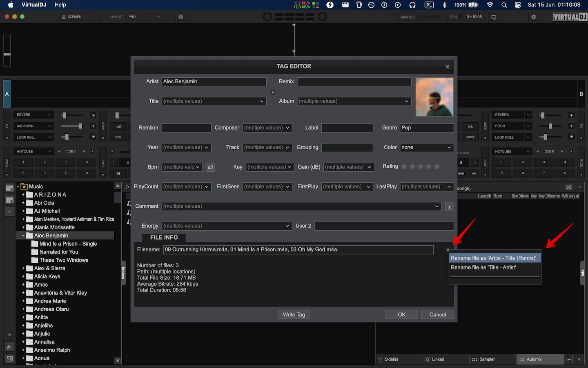Image resolution: width=588 pixels, height=368 pixels.
Task: Open Spotlight search in the menu bar
Action: 504,5
